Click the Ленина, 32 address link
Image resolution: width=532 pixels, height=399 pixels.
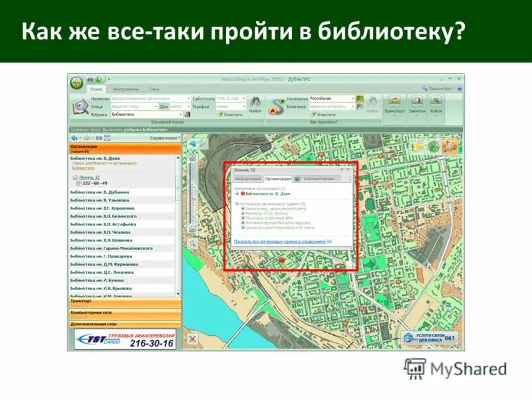(89, 178)
